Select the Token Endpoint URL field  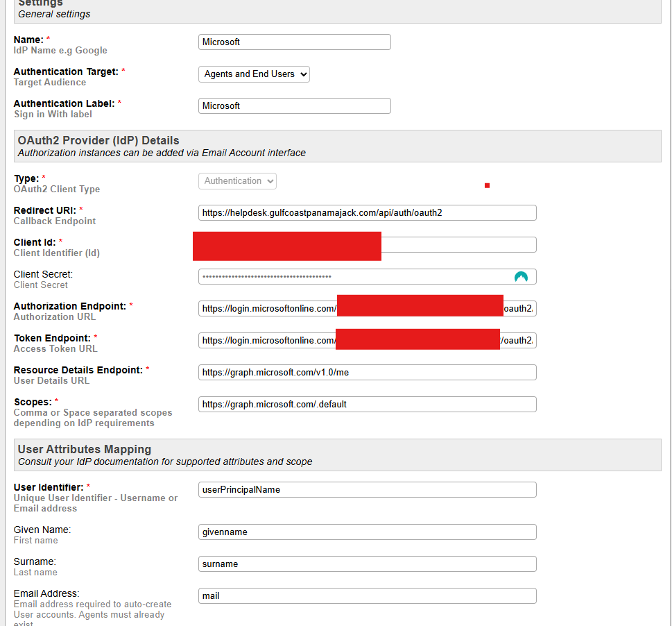tap(368, 341)
